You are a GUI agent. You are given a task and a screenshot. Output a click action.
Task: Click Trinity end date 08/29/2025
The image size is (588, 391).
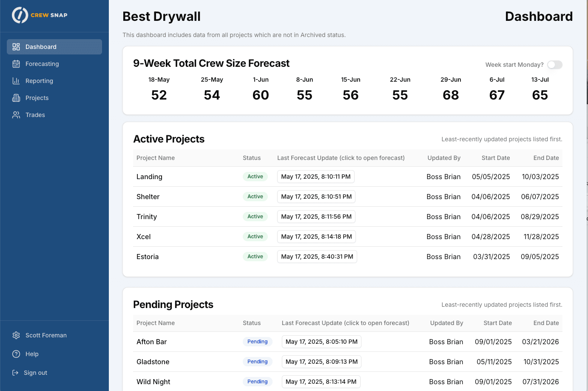point(540,217)
